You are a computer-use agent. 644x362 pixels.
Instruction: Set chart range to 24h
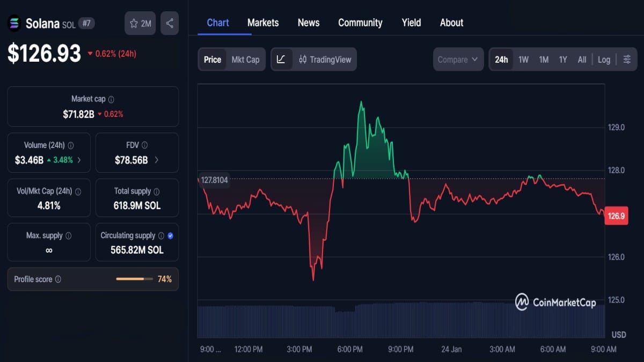tap(501, 60)
